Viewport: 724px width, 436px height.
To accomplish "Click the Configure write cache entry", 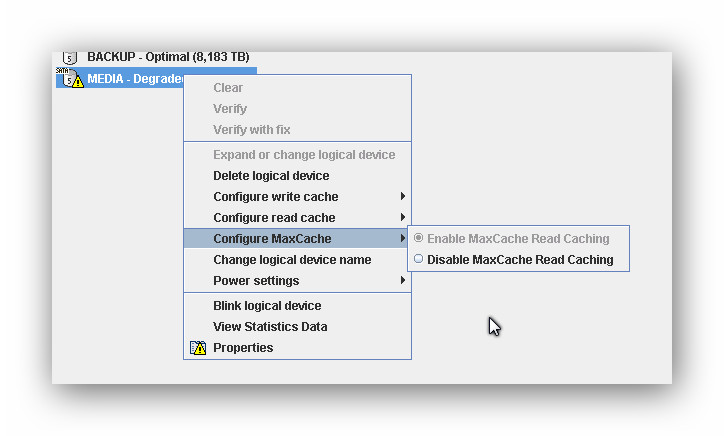I will tap(276, 197).
